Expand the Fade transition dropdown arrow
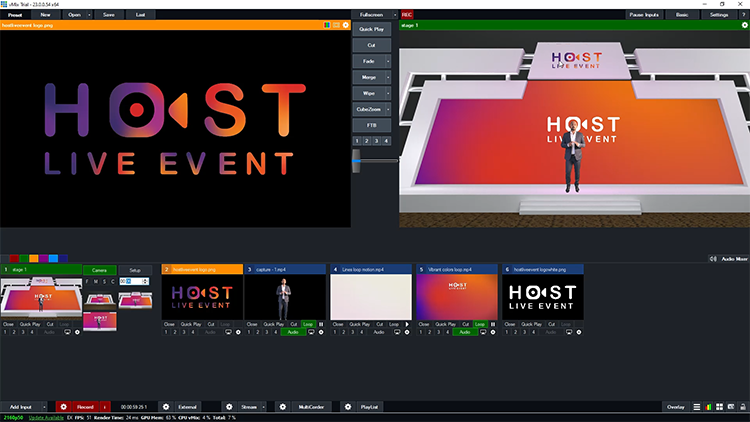The height and width of the screenshot is (422, 750). [x=388, y=62]
